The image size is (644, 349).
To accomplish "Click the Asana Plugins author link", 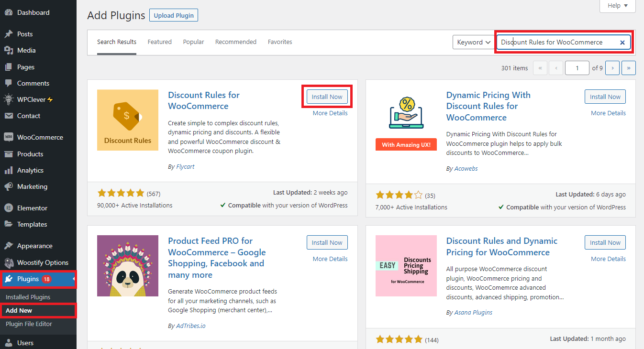I will pyautogui.click(x=473, y=313).
